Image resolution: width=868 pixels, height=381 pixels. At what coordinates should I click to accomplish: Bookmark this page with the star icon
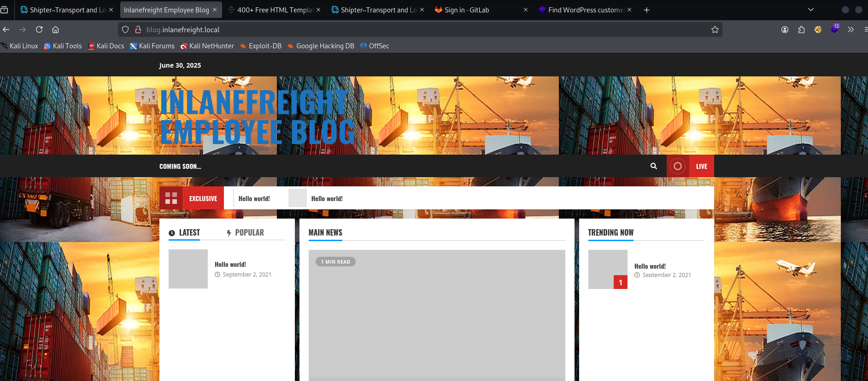point(715,29)
